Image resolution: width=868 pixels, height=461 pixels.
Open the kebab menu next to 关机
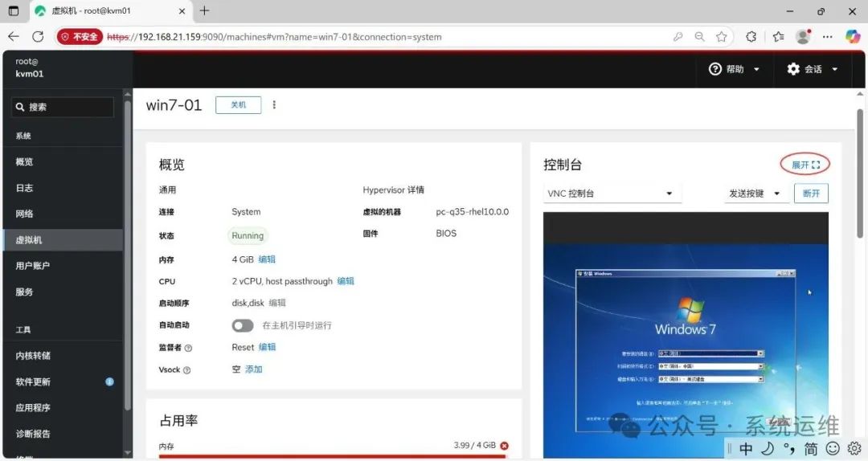(x=274, y=104)
